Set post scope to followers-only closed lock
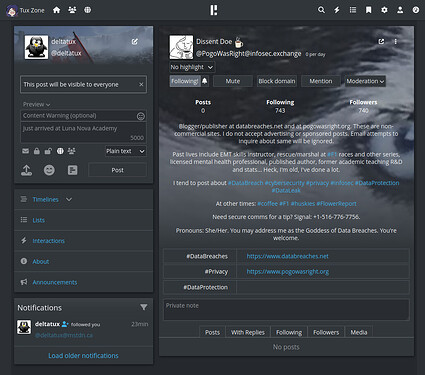425x375 pixels. tap(37, 151)
